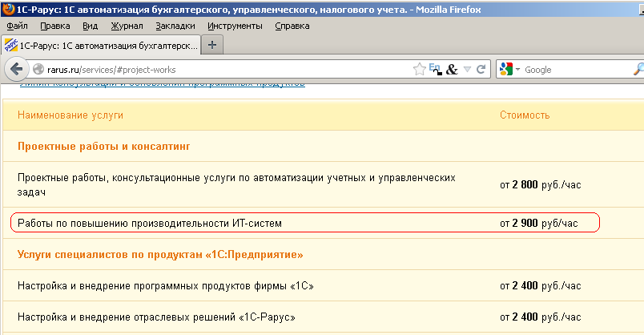Open the Файл menu
The image size is (644, 335).
18,26
